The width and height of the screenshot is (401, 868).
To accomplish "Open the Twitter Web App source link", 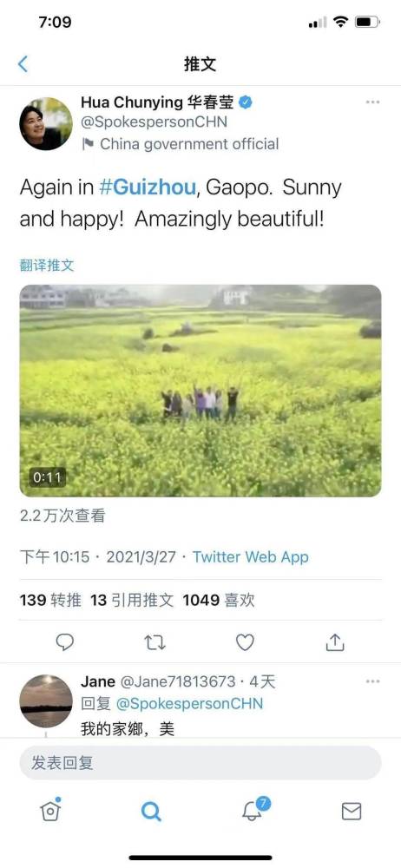I will click(x=250, y=557).
